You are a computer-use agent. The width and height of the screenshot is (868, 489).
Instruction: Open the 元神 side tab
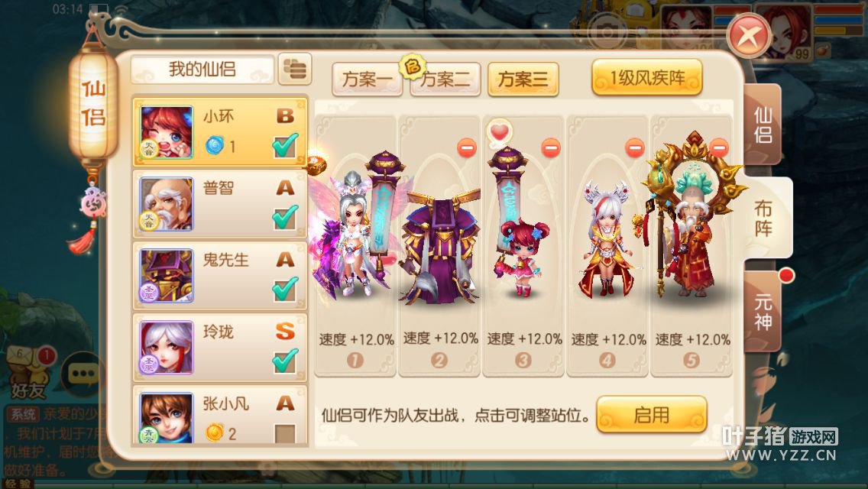(763, 312)
